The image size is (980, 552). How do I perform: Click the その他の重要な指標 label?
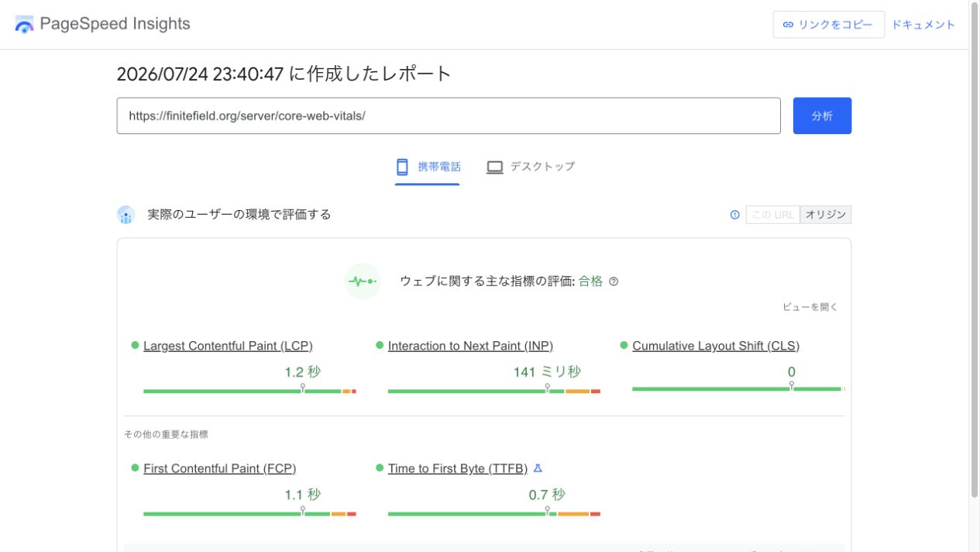[166, 435]
